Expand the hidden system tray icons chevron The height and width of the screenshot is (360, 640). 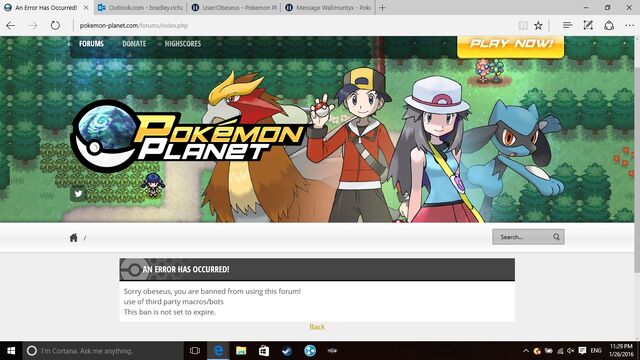pyautogui.click(x=526, y=351)
